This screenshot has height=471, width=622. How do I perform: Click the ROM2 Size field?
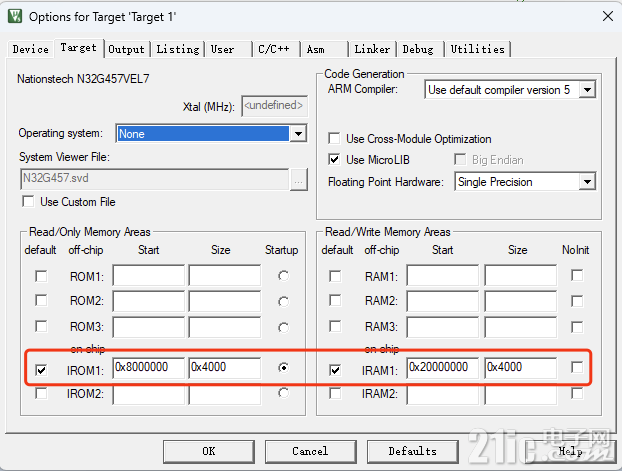pyautogui.click(x=225, y=301)
